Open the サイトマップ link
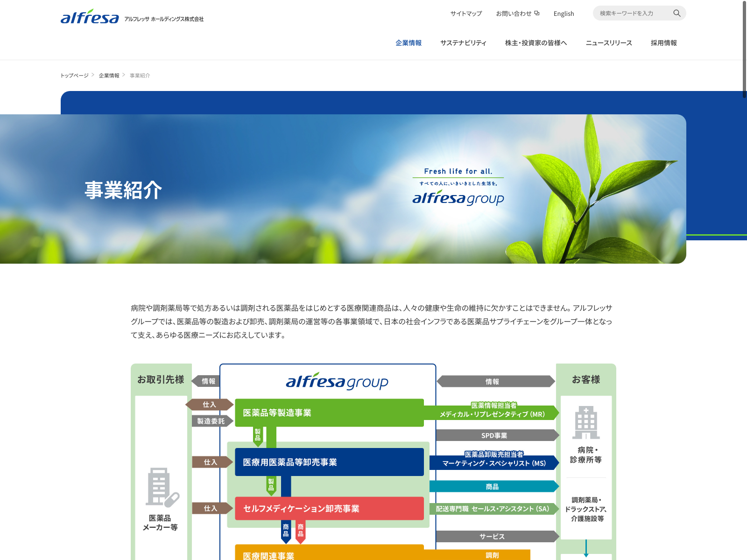The width and height of the screenshot is (747, 560). click(x=466, y=14)
